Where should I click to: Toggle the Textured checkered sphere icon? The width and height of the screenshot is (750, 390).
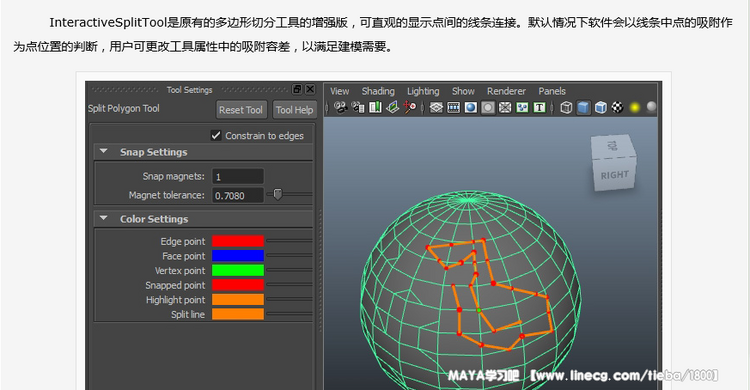pos(618,108)
